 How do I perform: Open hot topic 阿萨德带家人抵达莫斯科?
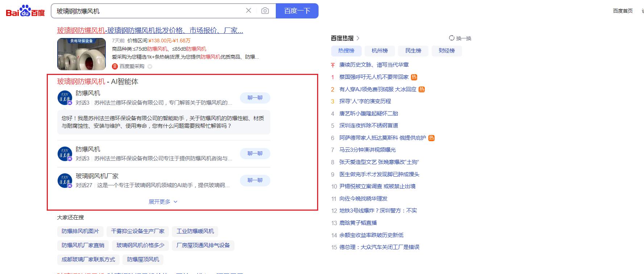[x=383, y=138]
